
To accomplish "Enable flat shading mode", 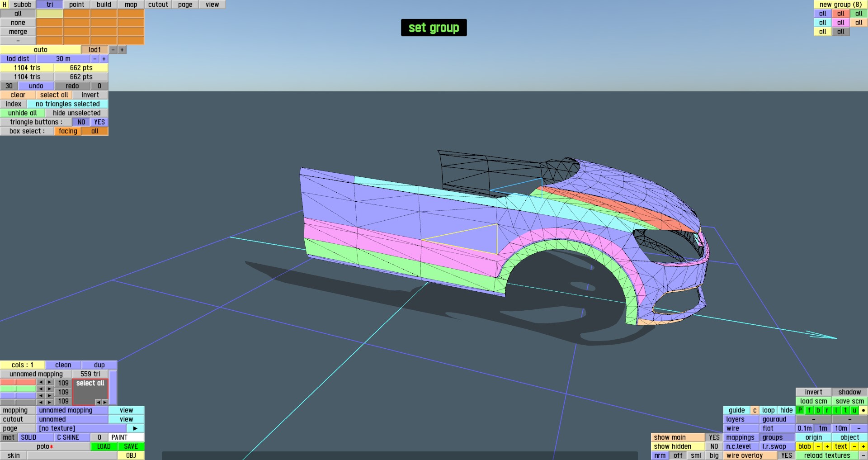I will coord(777,428).
